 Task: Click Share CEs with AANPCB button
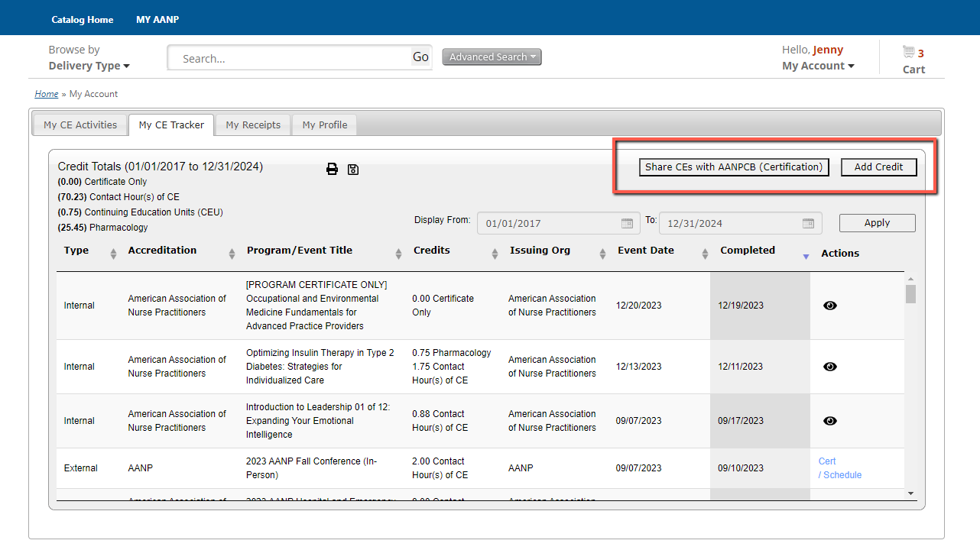734,167
